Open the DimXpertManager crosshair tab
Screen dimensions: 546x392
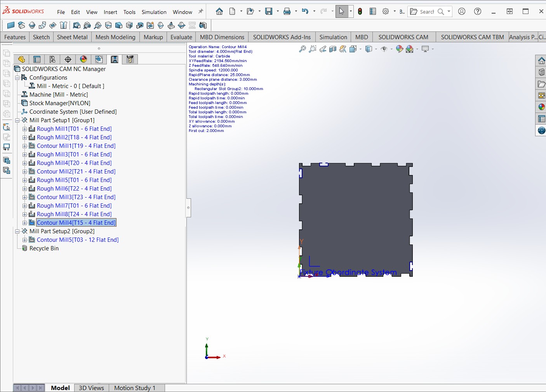(x=68, y=59)
